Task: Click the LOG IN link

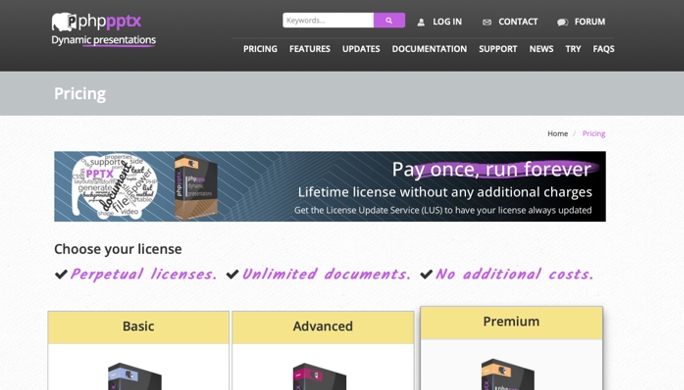Action: coord(447,22)
